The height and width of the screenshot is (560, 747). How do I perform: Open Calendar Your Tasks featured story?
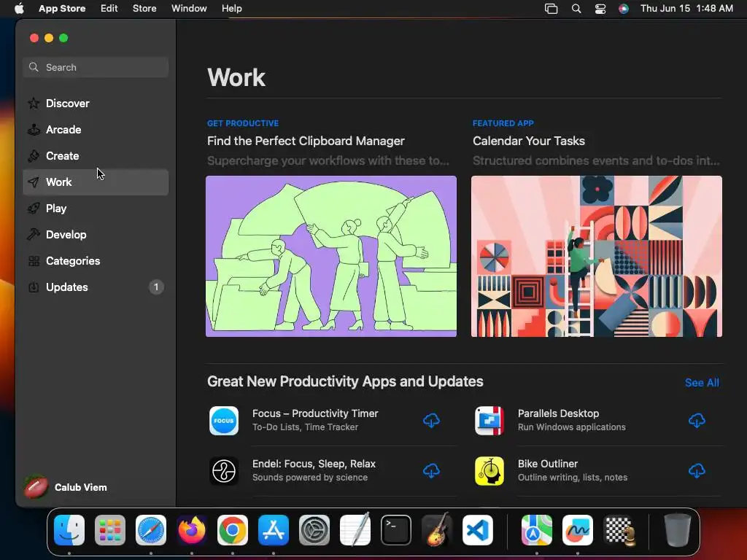click(x=529, y=141)
